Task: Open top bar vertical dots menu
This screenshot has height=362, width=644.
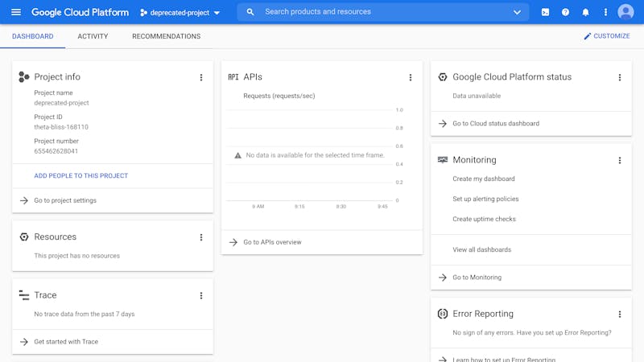Action: (x=605, y=12)
